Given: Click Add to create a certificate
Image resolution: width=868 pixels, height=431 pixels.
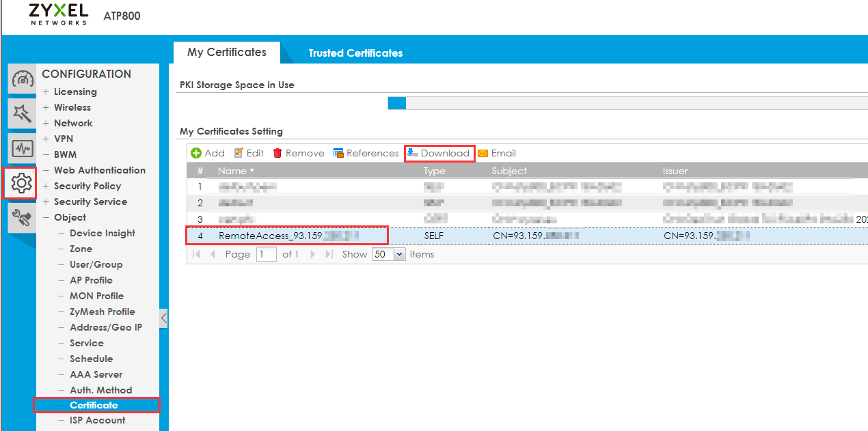Looking at the screenshot, I should click(207, 153).
